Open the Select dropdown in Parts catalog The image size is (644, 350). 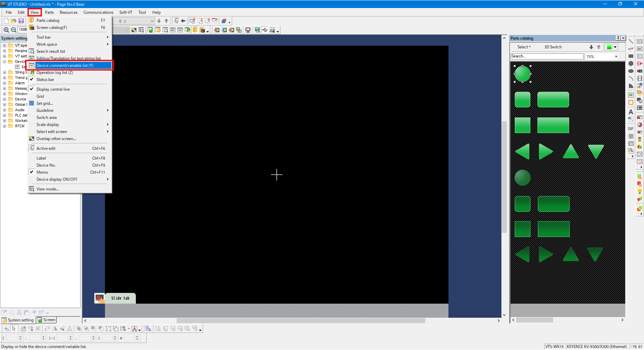coord(524,47)
